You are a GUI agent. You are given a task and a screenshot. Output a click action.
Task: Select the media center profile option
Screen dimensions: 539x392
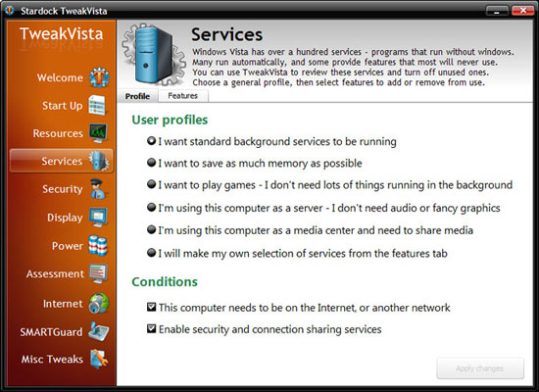pos(310,230)
